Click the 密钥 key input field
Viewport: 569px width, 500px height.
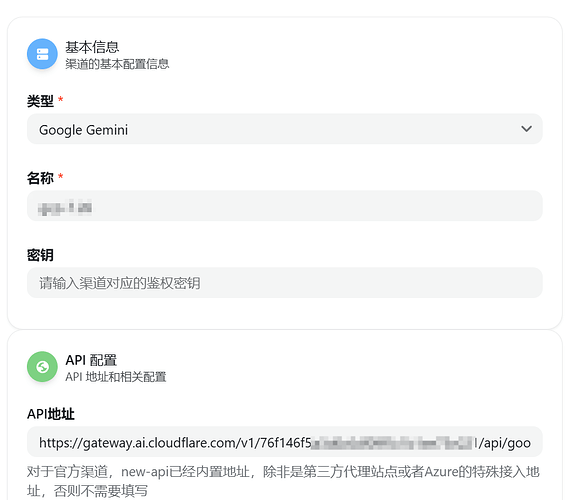(x=284, y=283)
